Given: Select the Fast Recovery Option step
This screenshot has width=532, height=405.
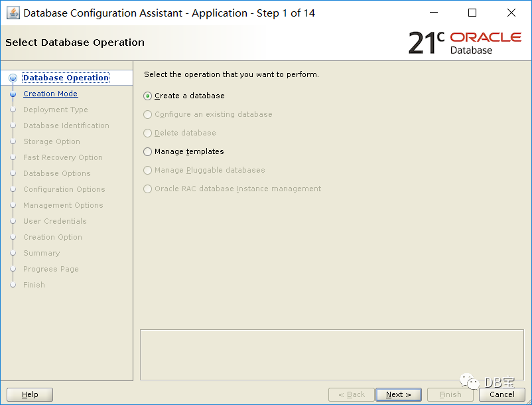Looking at the screenshot, I should (63, 157).
